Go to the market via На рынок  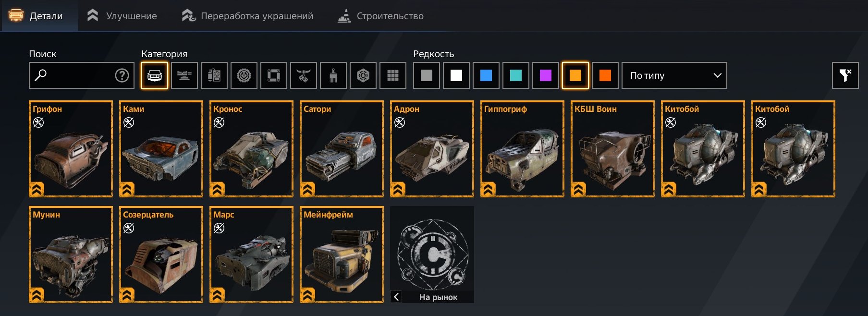click(x=438, y=297)
